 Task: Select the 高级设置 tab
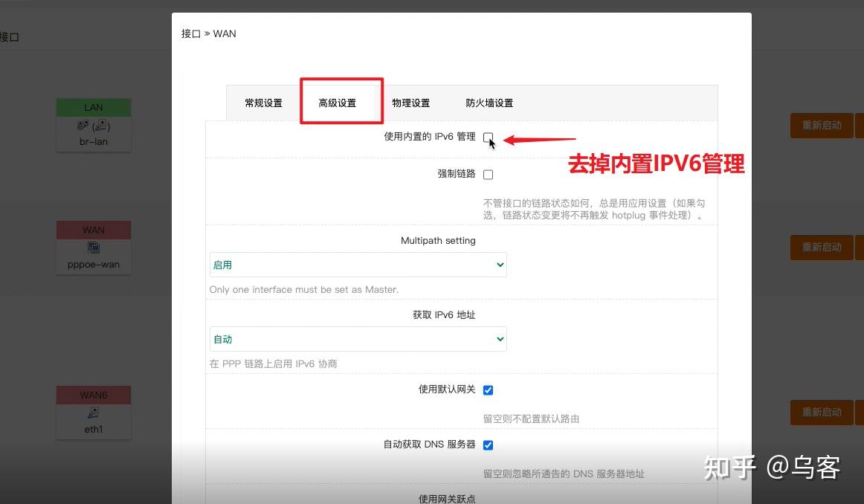point(341,103)
